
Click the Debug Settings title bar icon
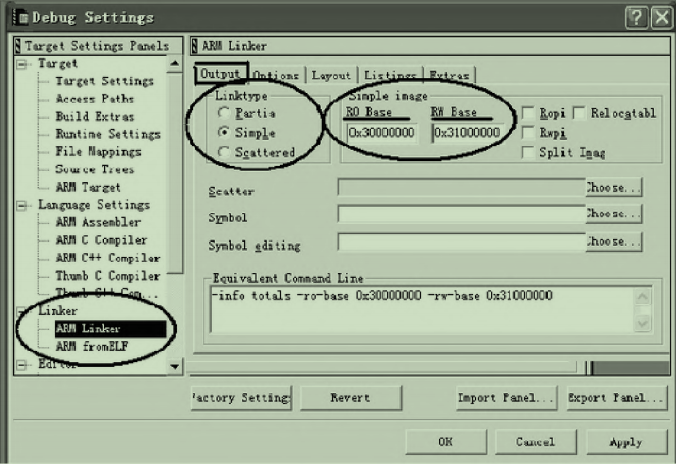21,17
